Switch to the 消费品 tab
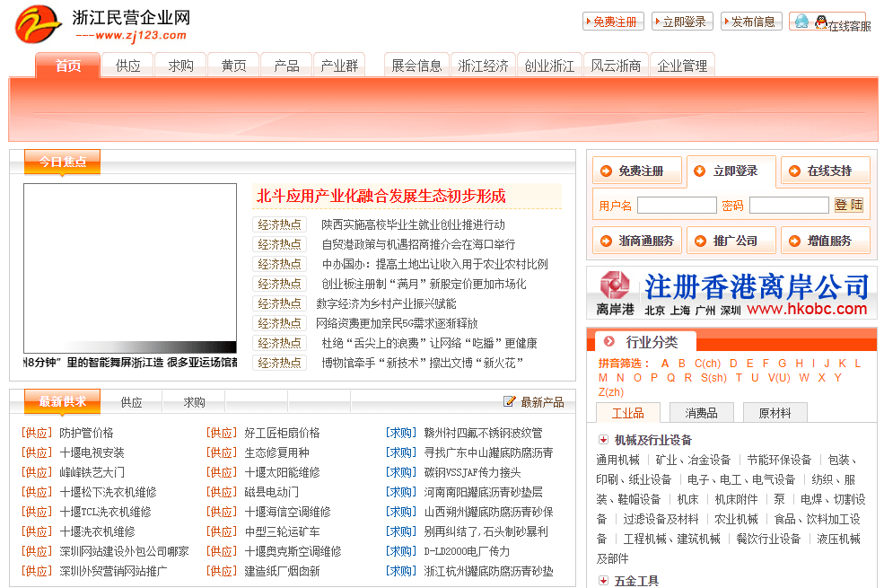This screenshot has height=588, width=884. pos(701,413)
